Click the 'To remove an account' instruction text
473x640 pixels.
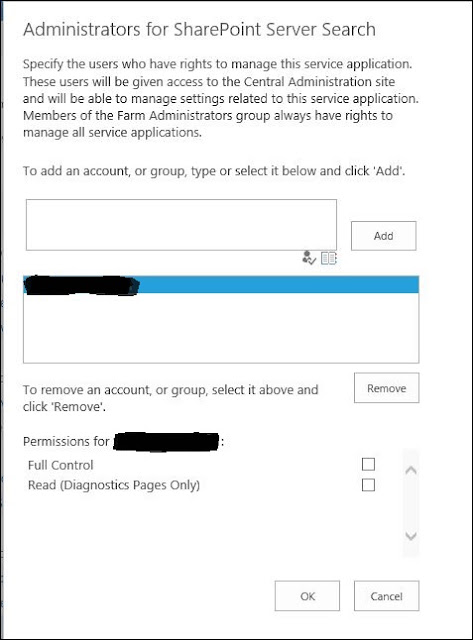[x=171, y=398]
